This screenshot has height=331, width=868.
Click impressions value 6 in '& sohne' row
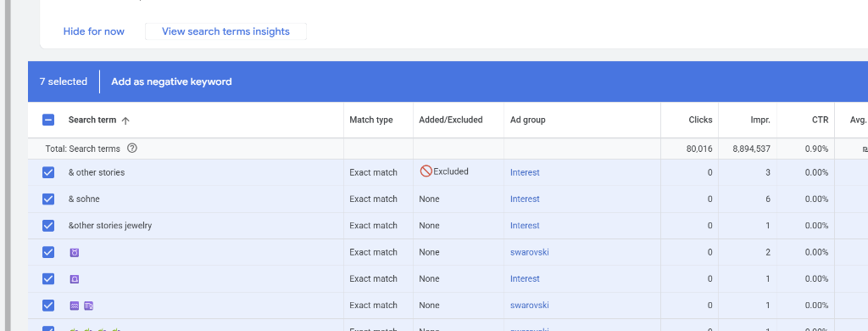point(768,199)
